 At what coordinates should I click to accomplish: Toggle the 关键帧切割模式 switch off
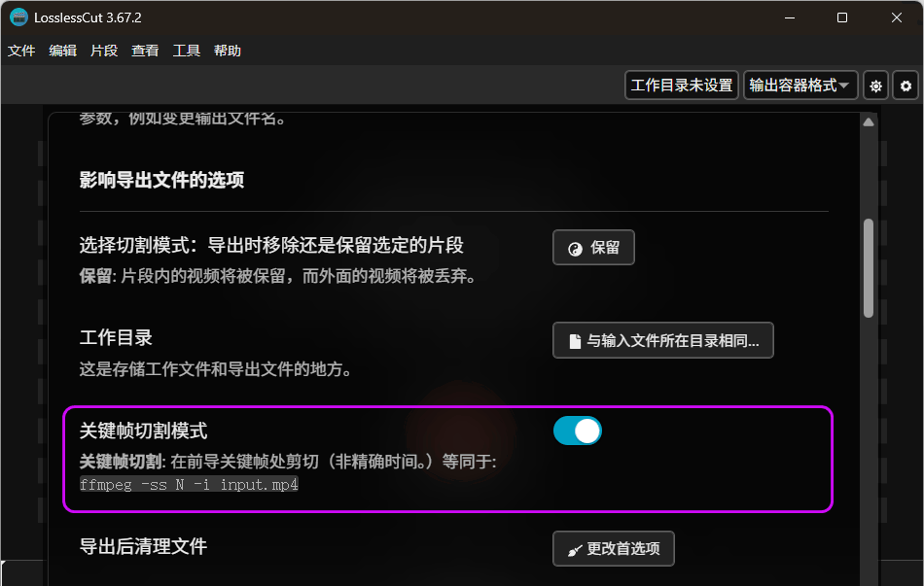click(578, 431)
